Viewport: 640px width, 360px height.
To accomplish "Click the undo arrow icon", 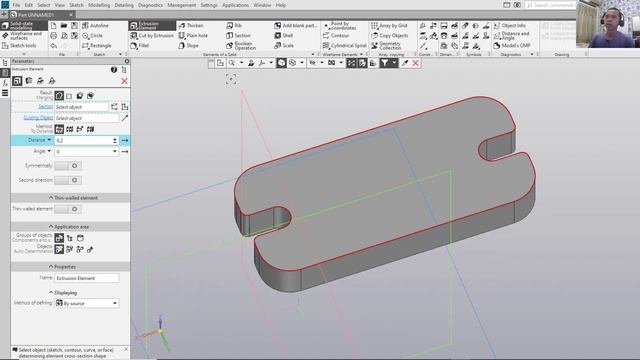I will pyautogui.click(x=53, y=46).
